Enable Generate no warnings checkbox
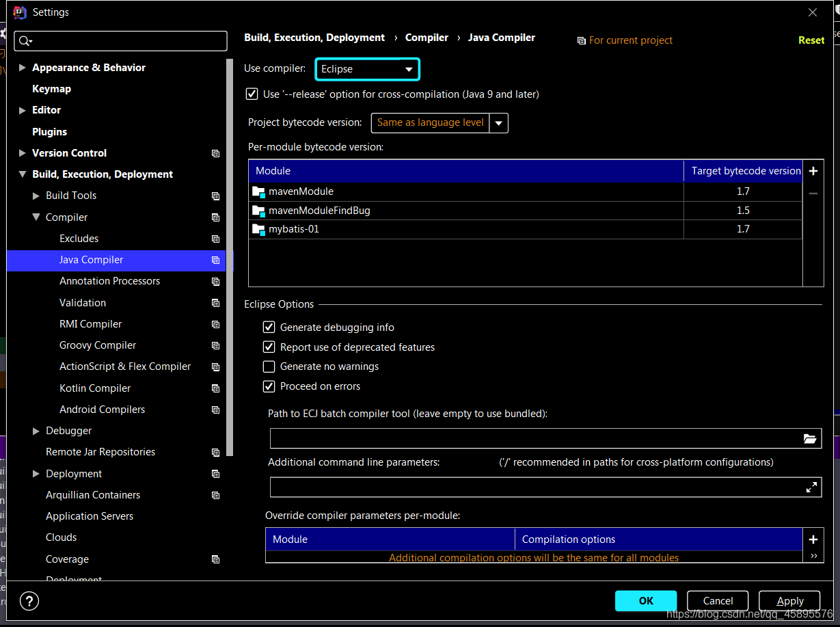840x627 pixels. click(x=269, y=366)
